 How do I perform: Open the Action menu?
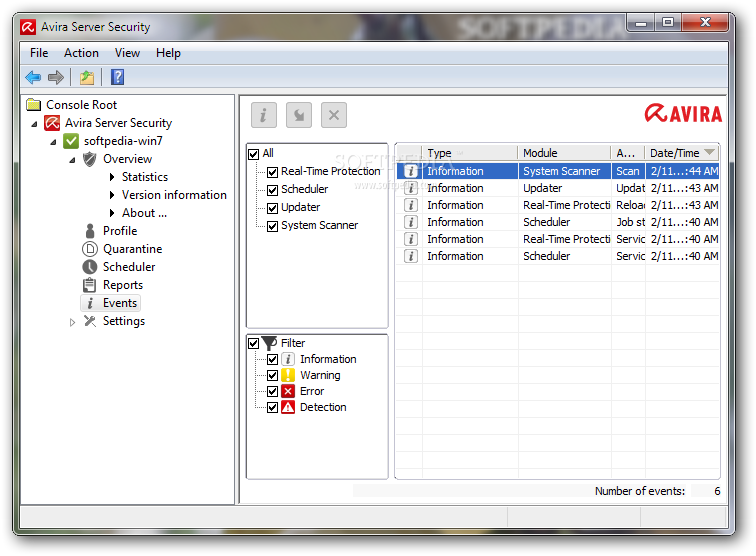click(x=81, y=53)
